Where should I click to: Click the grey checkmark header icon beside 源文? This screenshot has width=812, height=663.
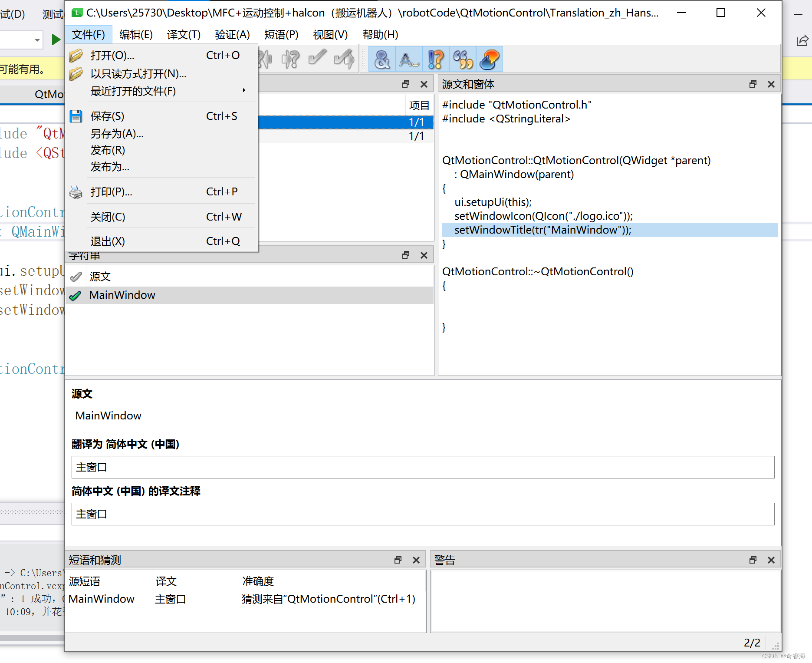click(x=76, y=277)
